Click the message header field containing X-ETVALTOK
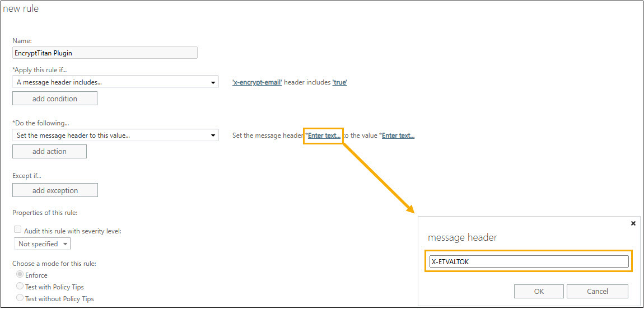Screen dimensions: 644x309 coord(529,262)
